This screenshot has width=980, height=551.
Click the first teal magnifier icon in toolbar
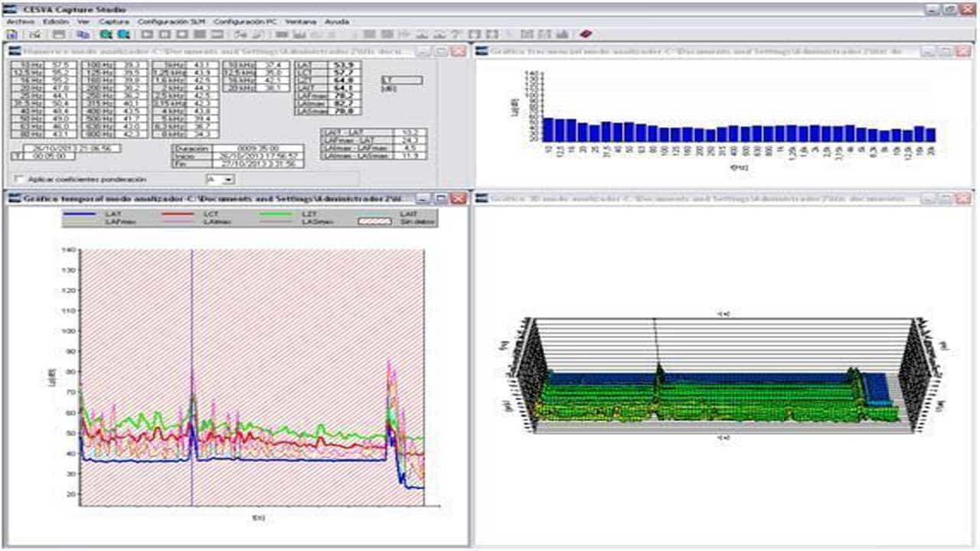(x=106, y=34)
